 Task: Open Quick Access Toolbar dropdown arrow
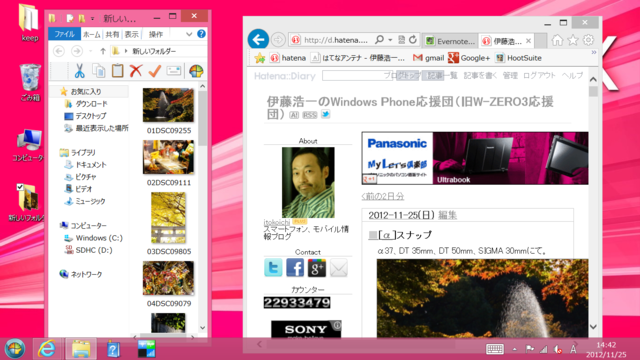coord(93,18)
